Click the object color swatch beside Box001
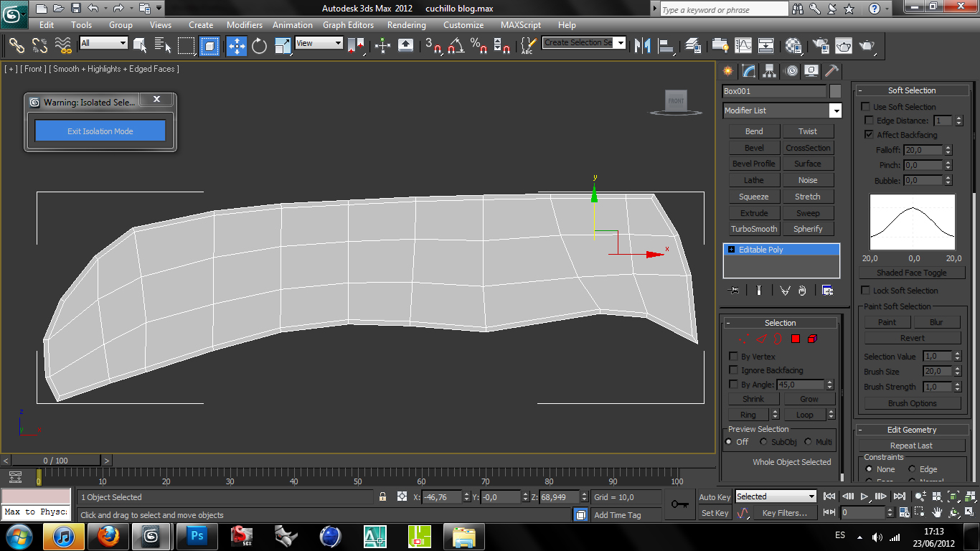The width and height of the screenshot is (980, 551). tap(835, 91)
